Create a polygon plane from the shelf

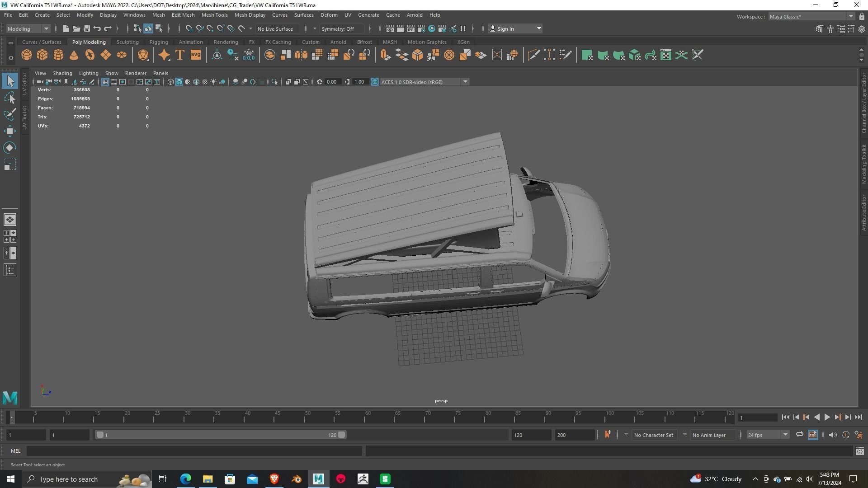tap(106, 55)
